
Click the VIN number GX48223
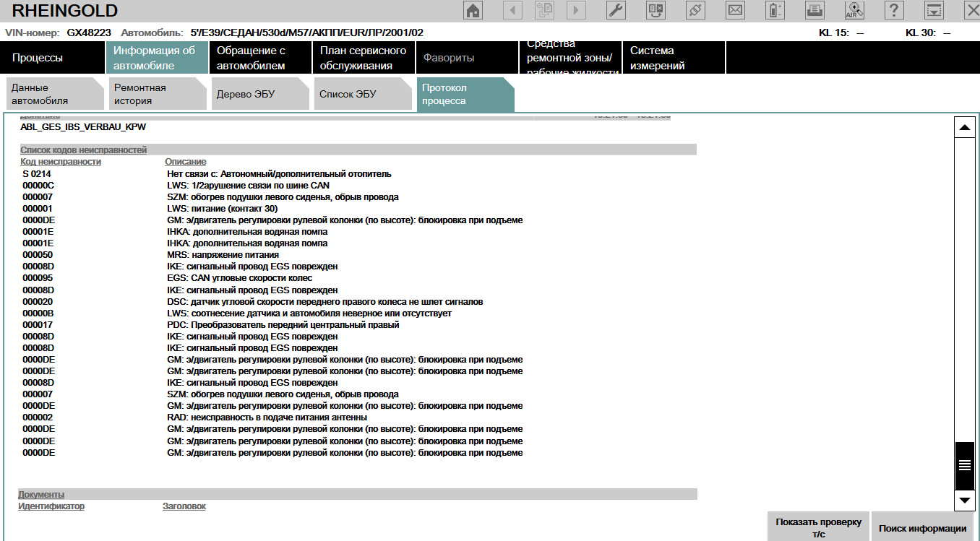coord(89,33)
